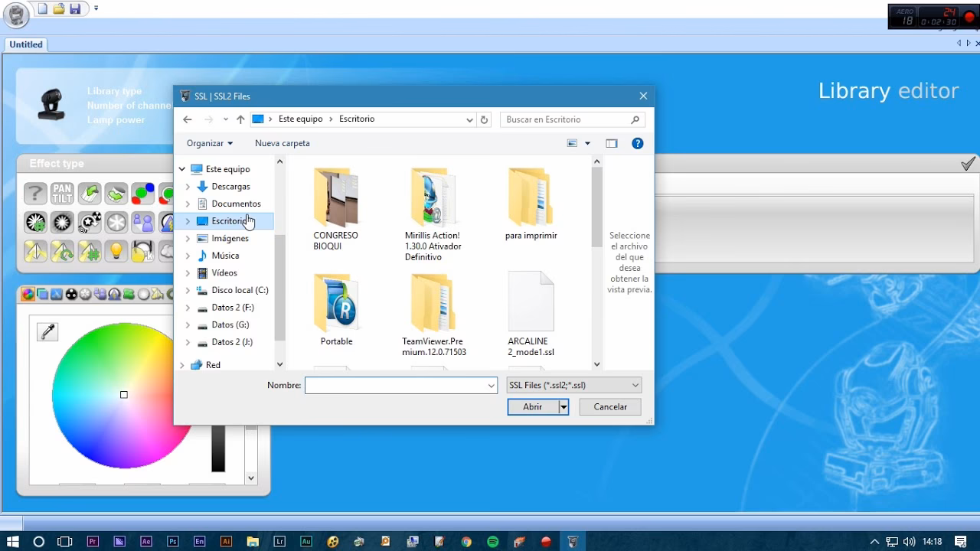Collapse the Este equipo tree node

click(x=182, y=169)
